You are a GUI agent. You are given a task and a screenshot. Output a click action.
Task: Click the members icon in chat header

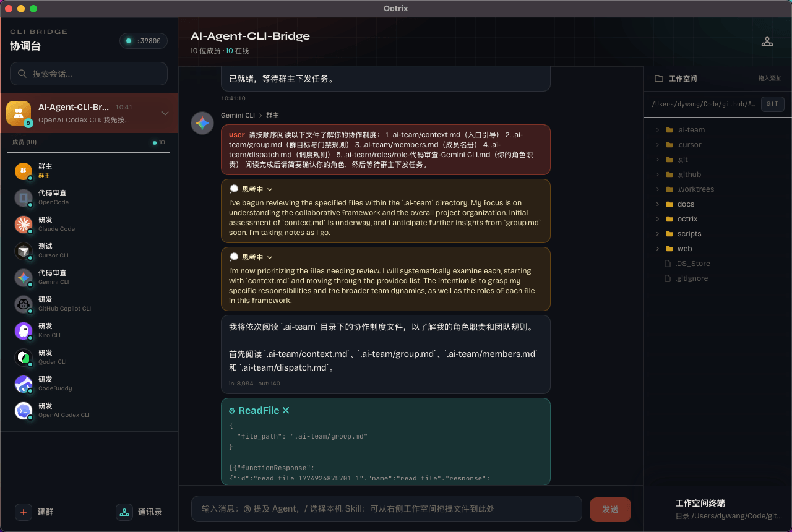point(767,42)
